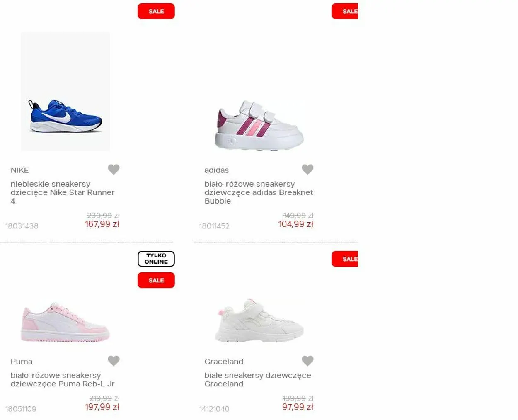Open white Graceland sneaker image

(x=259, y=320)
